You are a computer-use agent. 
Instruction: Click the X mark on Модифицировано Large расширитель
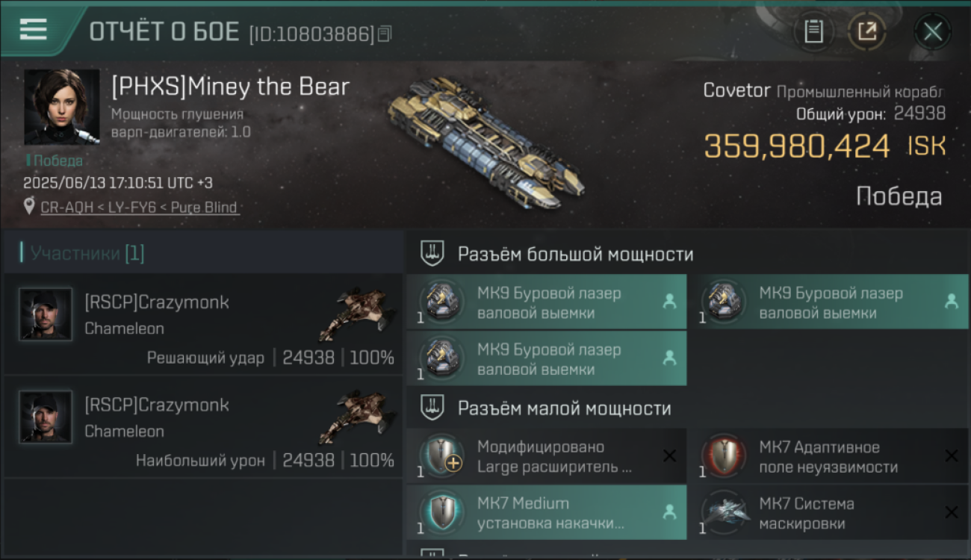[x=669, y=455]
